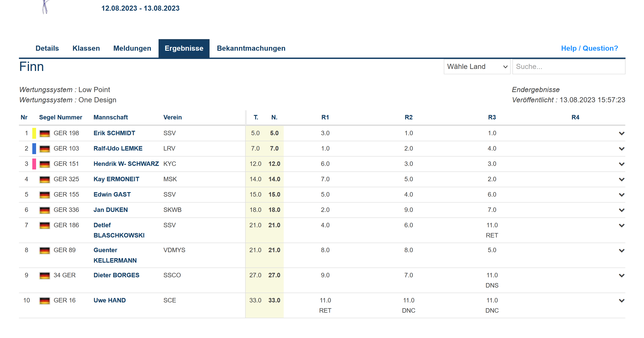
Task: Click the Mannschaft column header
Action: click(110, 117)
